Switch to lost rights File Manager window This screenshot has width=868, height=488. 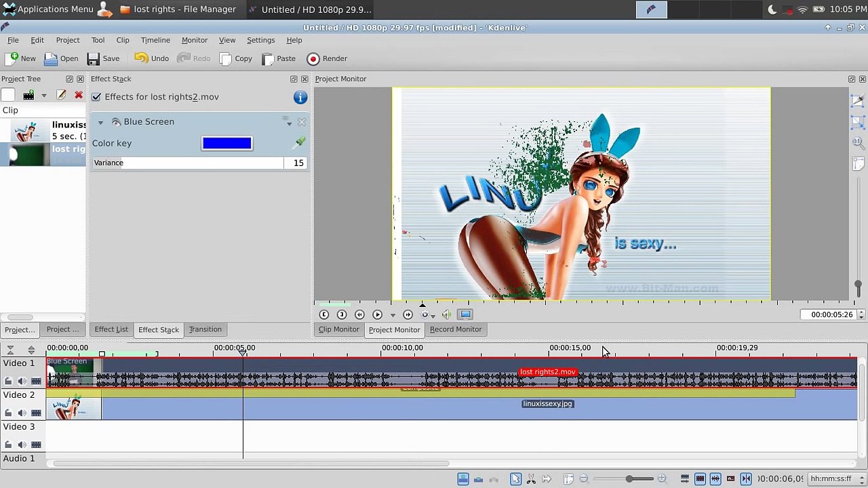(x=178, y=9)
